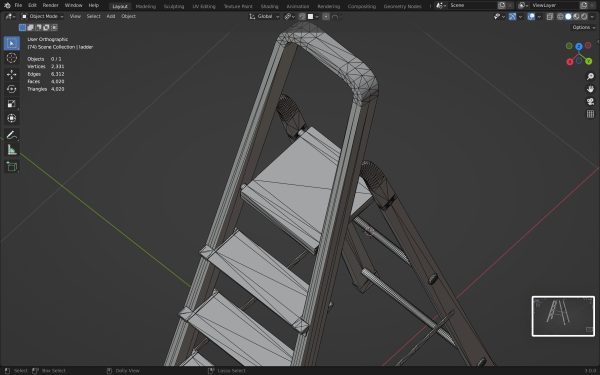Open the overlays options dropdown arrow
Image resolution: width=600 pixels, height=375 pixels.
[x=539, y=16]
